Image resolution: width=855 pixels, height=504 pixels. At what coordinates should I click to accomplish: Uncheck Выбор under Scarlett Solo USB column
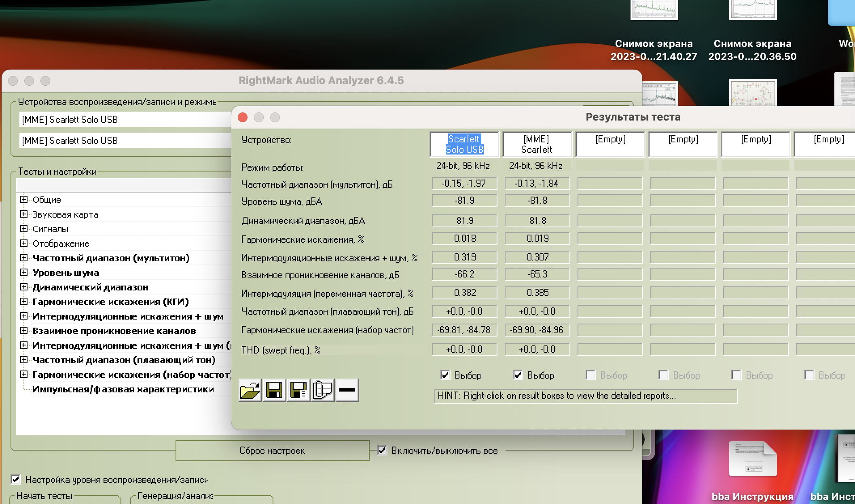[445, 375]
